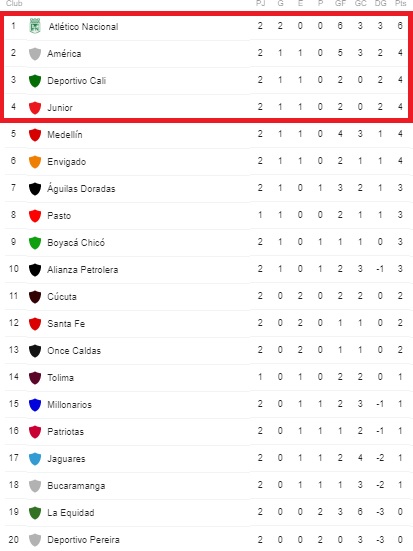Screen dimensions: 413x551
Task: Click the Jaguares light blue shield
Action: click(35, 459)
